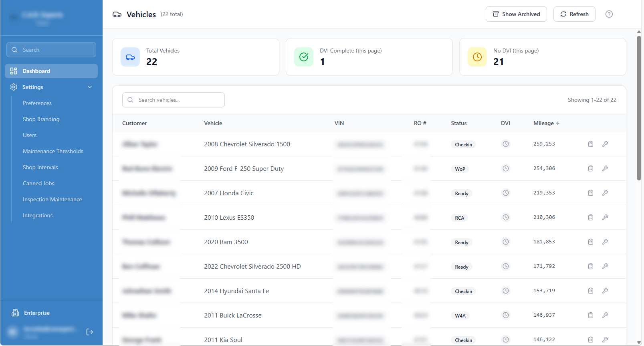The height and width of the screenshot is (346, 644).
Task: Sort table by Mileage column header
Action: pyautogui.click(x=546, y=123)
